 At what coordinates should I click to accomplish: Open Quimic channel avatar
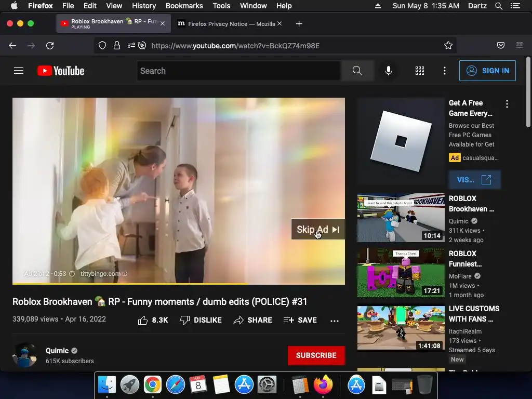coord(24,355)
